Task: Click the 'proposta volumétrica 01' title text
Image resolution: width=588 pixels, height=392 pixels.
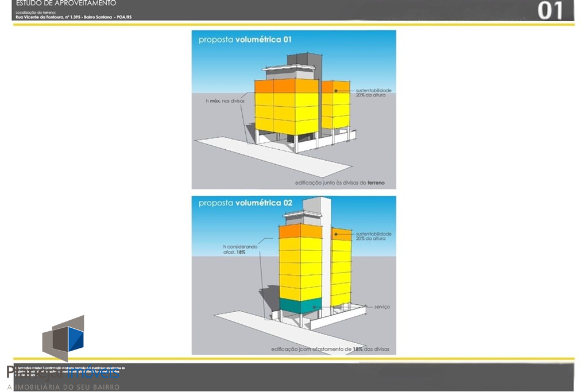Action: 245,40
